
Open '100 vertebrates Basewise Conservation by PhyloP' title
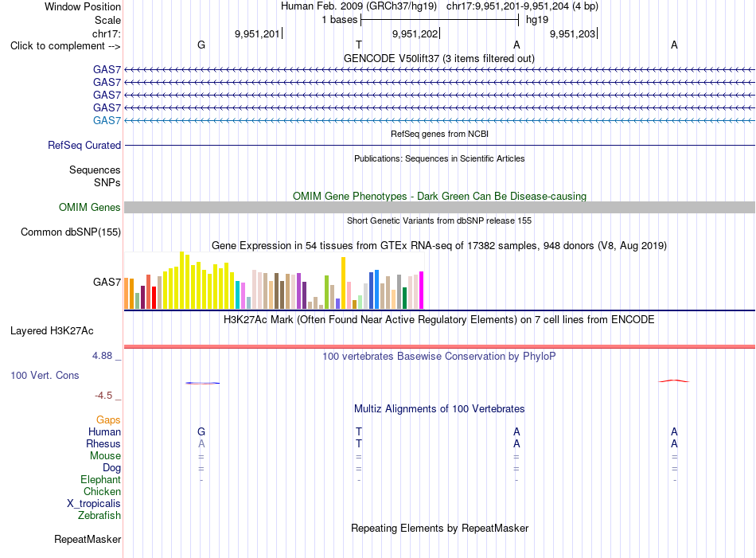[439, 357]
